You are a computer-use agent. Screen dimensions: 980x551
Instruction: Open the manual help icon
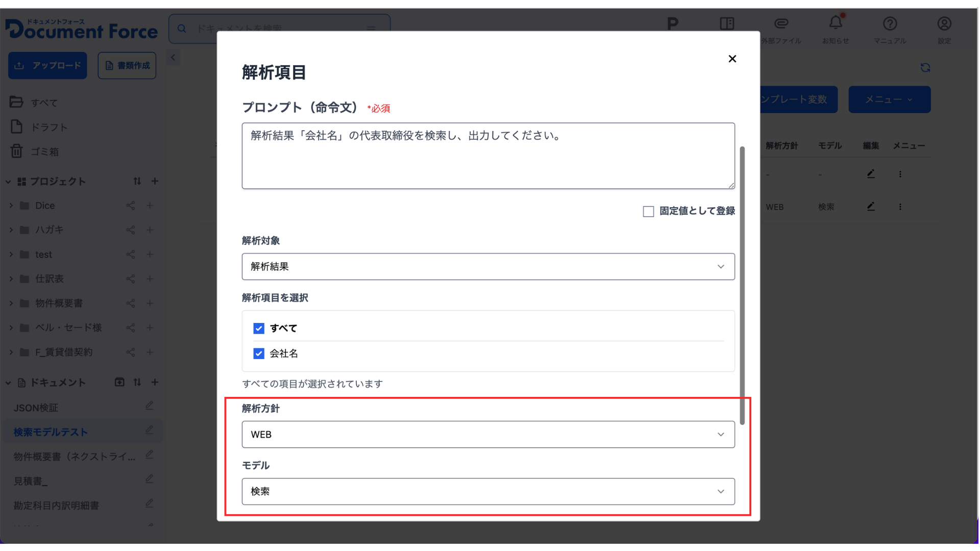(x=891, y=24)
